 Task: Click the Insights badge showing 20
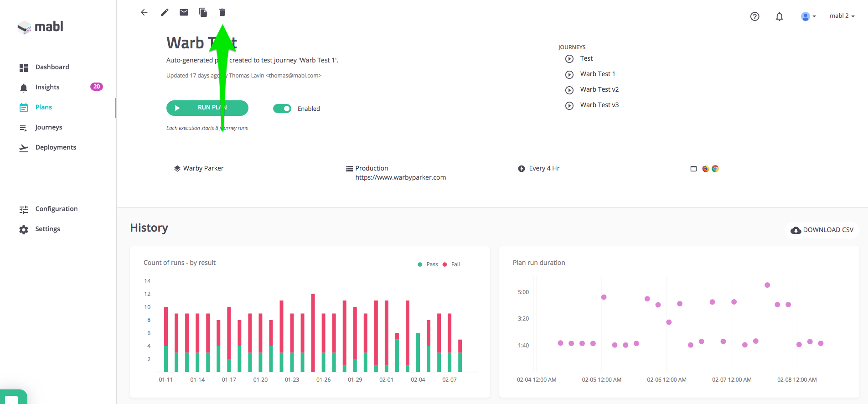(97, 87)
